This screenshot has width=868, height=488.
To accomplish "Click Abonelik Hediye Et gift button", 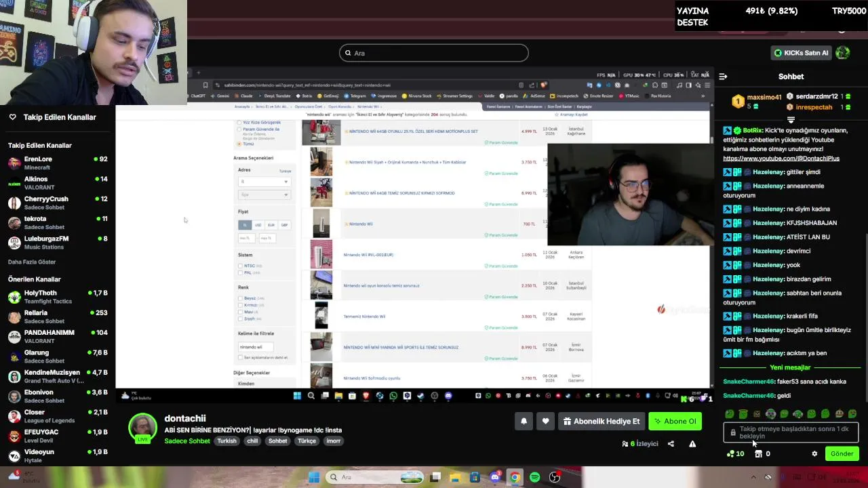I will [601, 421].
